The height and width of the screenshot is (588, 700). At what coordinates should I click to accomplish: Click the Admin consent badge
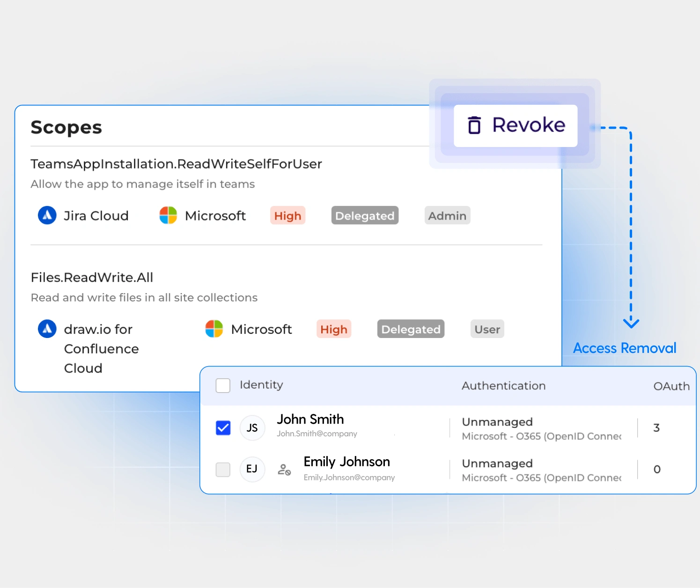pos(447,215)
